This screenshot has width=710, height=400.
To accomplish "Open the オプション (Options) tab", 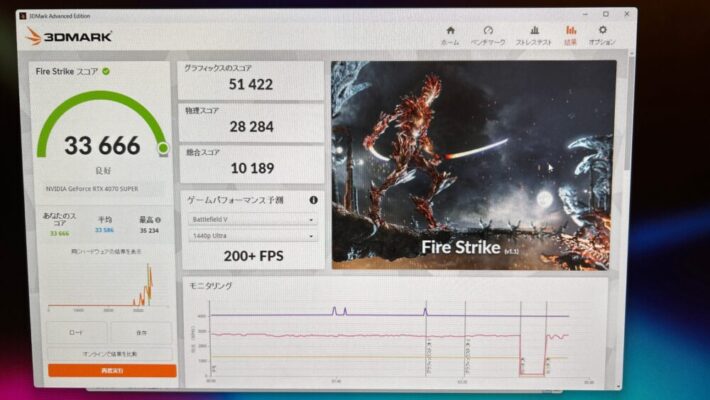I will (x=602, y=36).
